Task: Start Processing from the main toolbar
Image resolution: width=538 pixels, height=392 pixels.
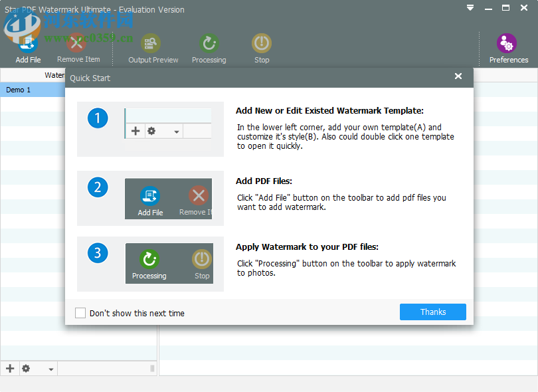Action: pos(209,49)
